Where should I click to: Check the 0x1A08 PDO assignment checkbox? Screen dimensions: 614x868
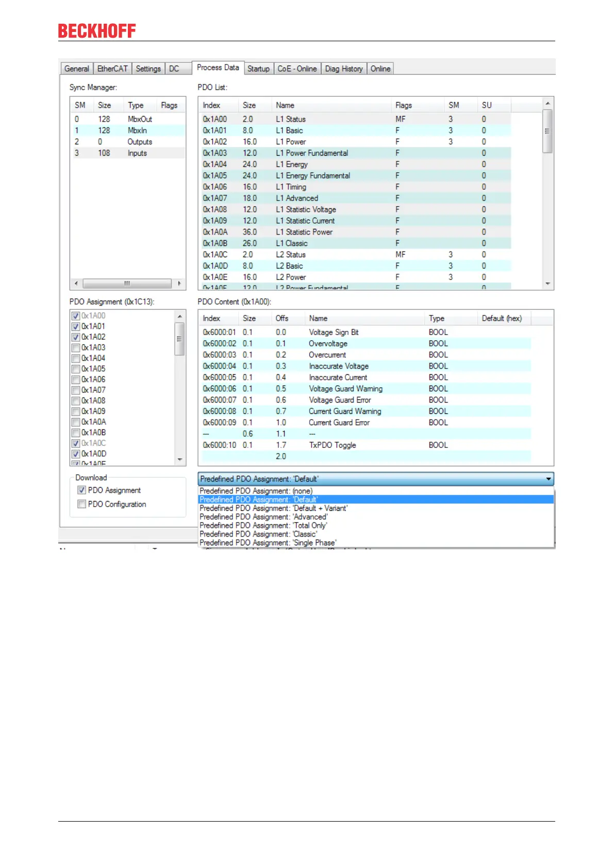pyautogui.click(x=76, y=400)
